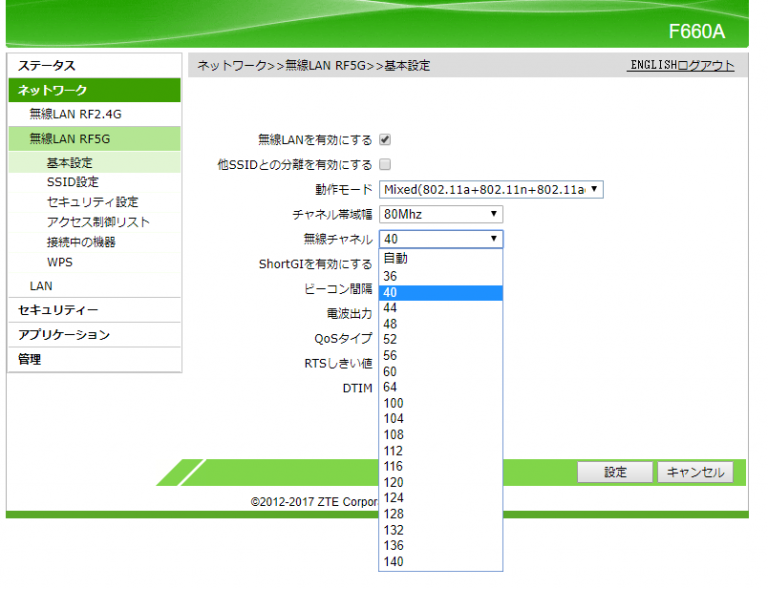Collapse the 無線チャネル dropdown showing 40
The height and width of the screenshot is (589, 768).
(441, 239)
